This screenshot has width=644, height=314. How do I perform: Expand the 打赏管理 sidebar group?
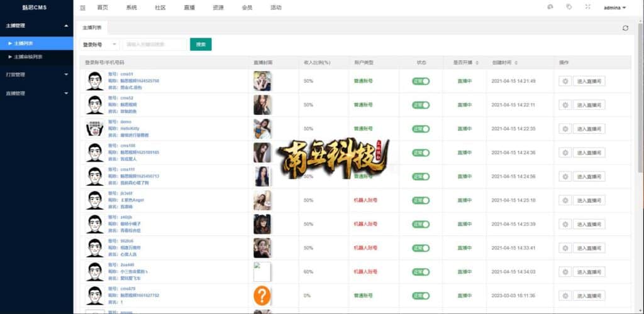point(36,75)
